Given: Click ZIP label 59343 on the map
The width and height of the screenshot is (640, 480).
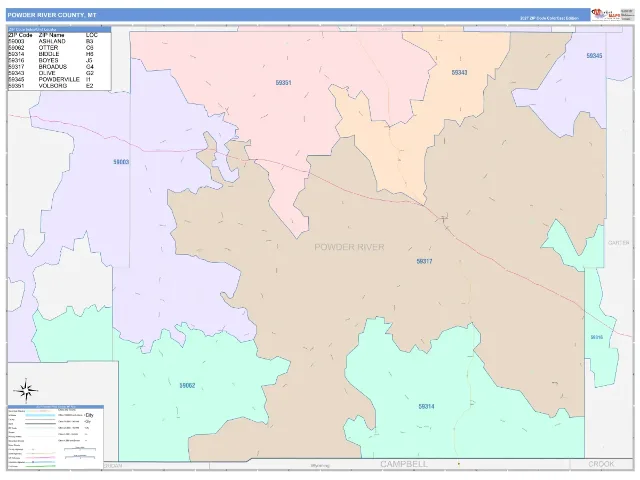Looking at the screenshot, I should pyautogui.click(x=459, y=73).
